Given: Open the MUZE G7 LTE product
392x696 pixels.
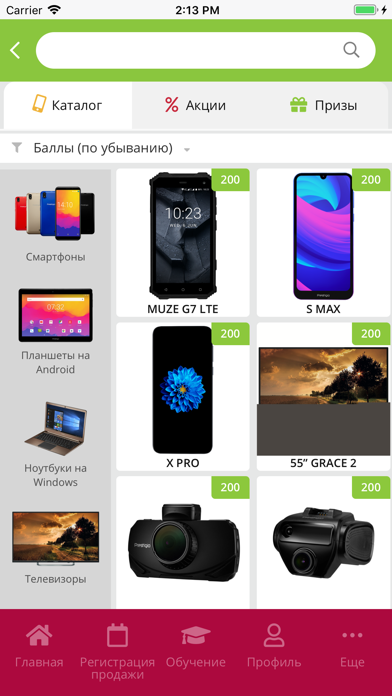Looking at the screenshot, I should [x=183, y=243].
